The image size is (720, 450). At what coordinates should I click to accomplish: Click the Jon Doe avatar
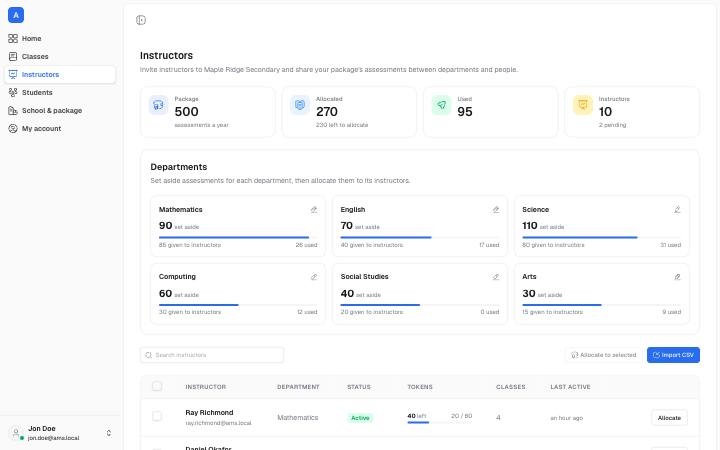[x=16, y=433]
